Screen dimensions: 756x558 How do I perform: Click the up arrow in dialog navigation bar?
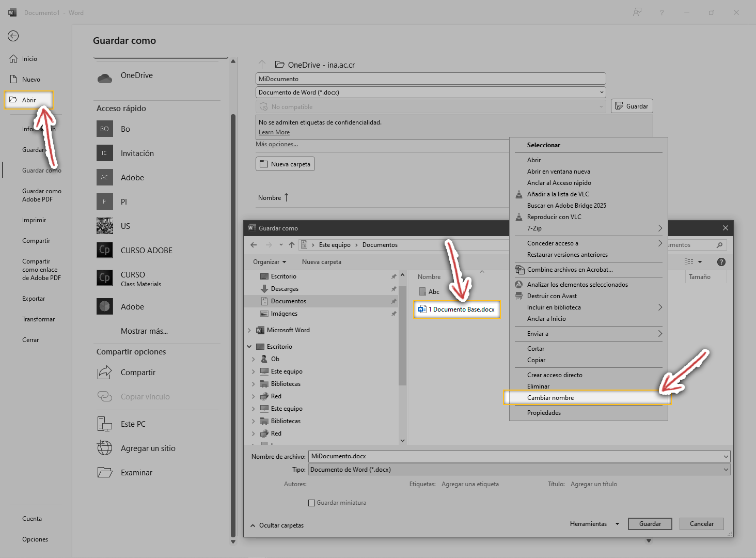pos(292,245)
